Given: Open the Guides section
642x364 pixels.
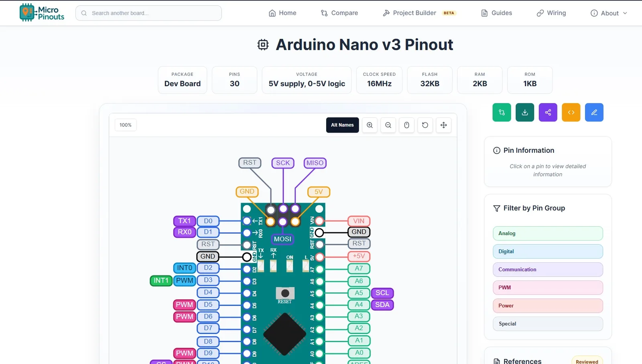Looking at the screenshot, I should pos(497,13).
